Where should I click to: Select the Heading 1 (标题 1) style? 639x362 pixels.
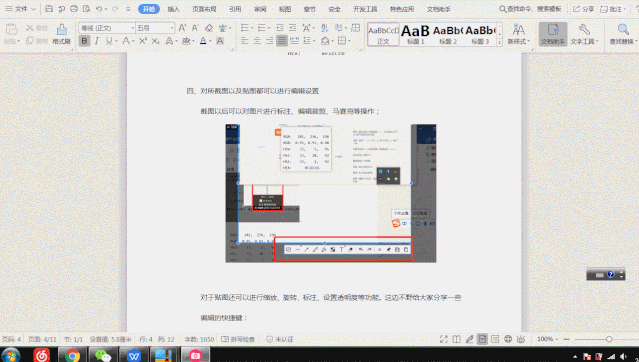click(x=415, y=34)
